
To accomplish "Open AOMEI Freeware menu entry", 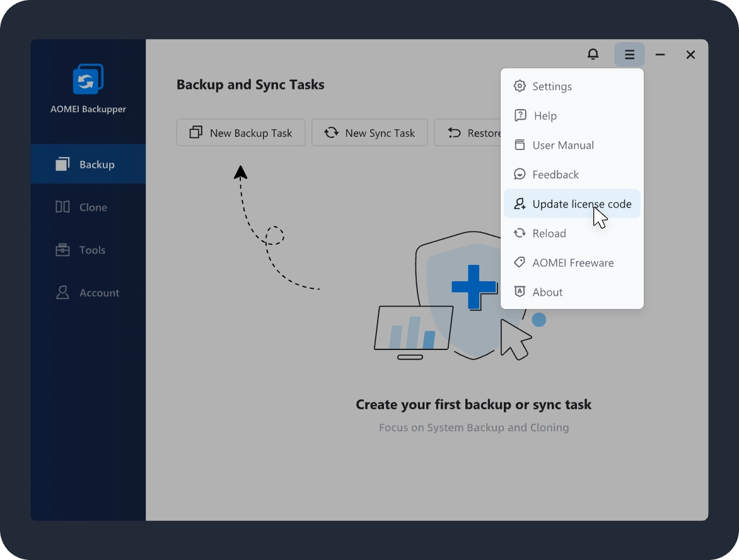I will [x=572, y=262].
